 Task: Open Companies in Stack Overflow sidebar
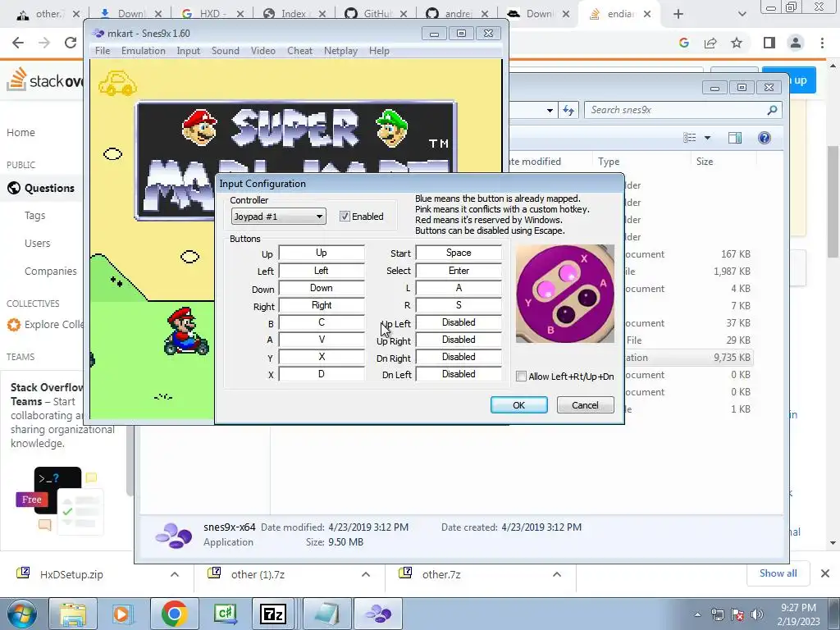50,271
